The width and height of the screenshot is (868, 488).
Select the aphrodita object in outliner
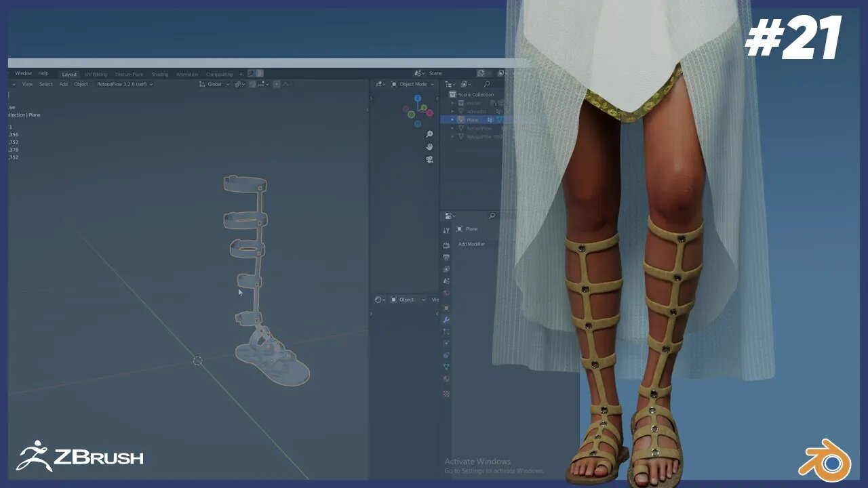click(x=476, y=111)
